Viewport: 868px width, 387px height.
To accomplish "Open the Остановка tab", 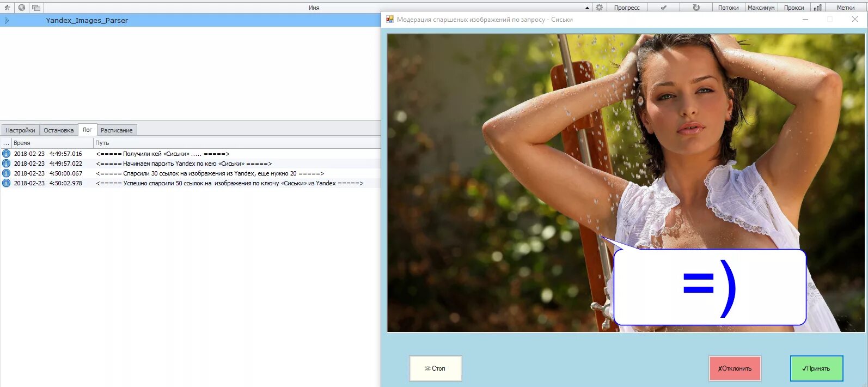I will point(59,130).
